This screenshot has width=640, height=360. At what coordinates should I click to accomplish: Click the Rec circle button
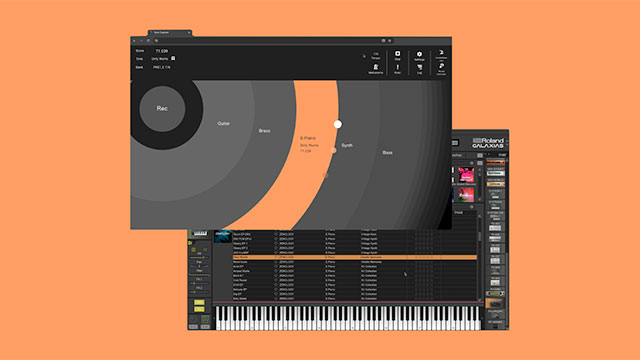tap(162, 109)
